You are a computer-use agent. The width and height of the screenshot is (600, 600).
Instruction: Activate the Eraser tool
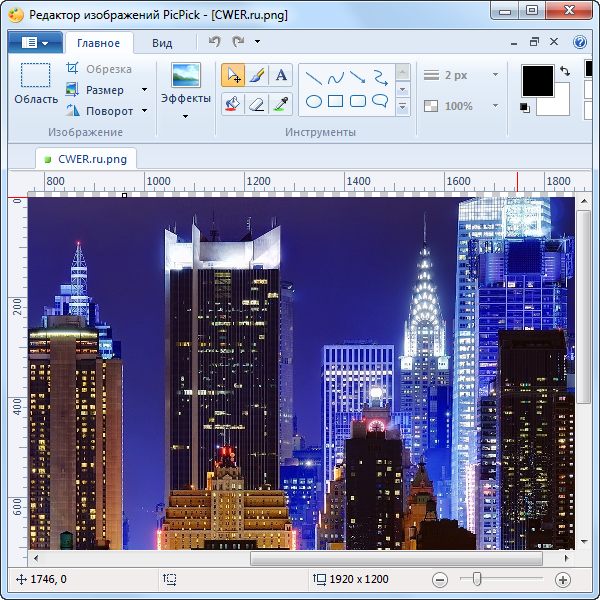pos(257,103)
